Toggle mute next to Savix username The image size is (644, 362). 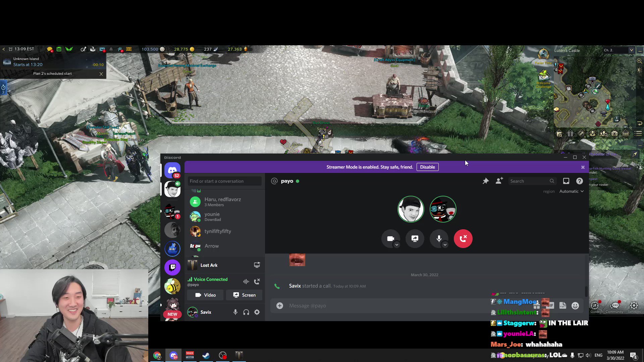click(x=235, y=312)
